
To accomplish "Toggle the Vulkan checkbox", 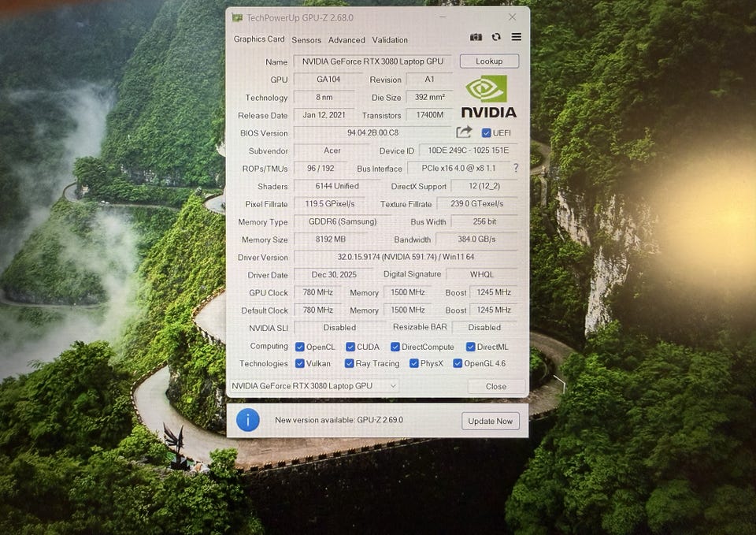I will 299,363.
